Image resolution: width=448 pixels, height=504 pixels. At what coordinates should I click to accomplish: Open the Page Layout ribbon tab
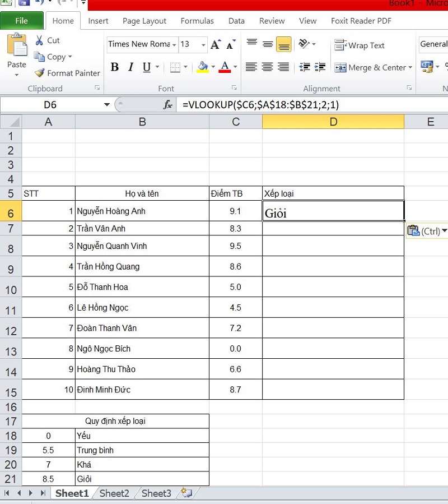144,21
